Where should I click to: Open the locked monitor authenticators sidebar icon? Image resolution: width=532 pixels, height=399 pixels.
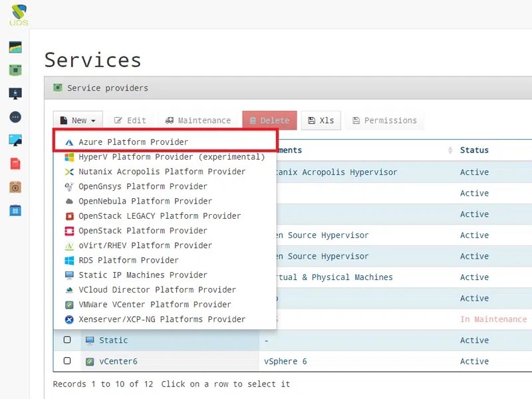pos(15,93)
